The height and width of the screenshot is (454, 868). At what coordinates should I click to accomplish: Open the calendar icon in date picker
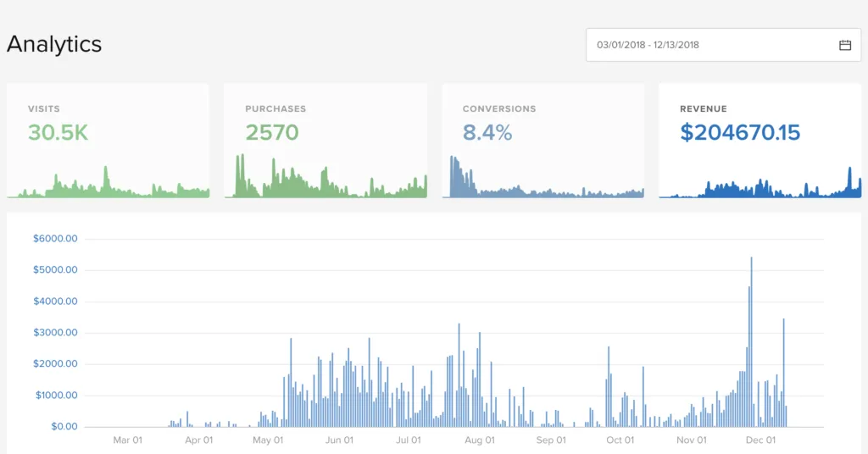(x=845, y=46)
